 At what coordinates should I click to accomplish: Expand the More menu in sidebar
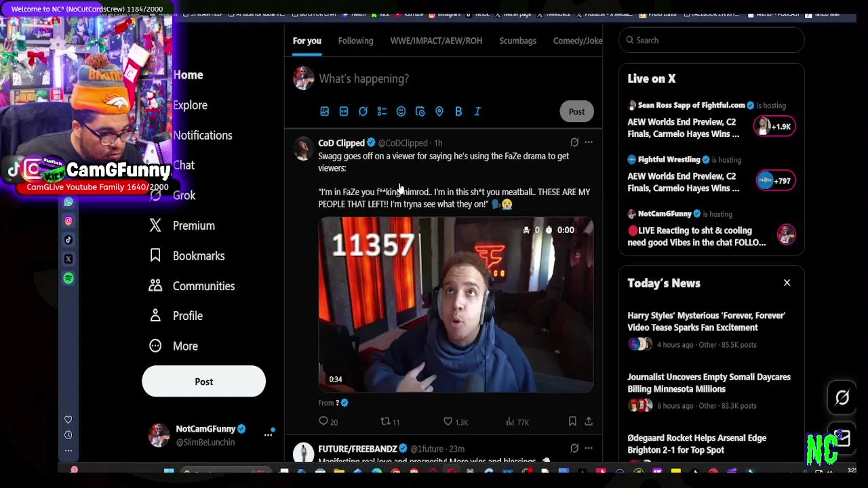(174, 346)
